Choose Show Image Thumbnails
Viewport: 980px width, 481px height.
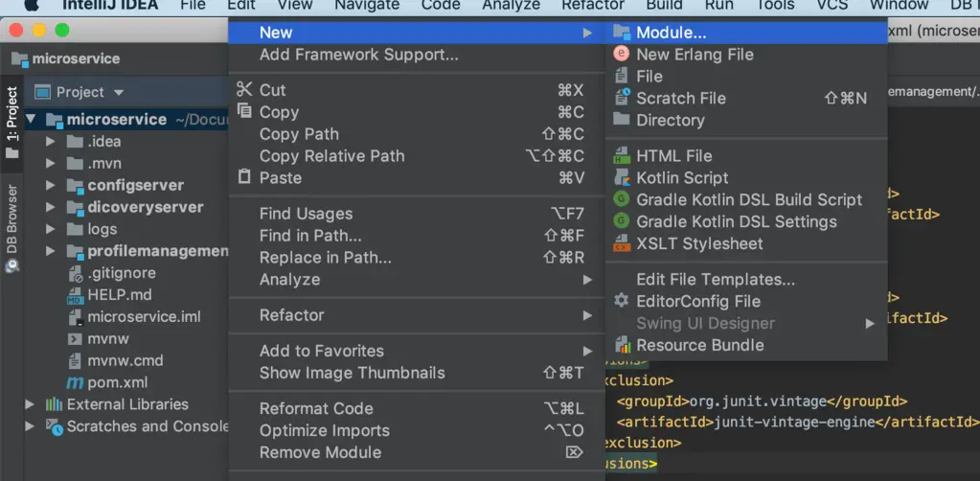coord(417,372)
